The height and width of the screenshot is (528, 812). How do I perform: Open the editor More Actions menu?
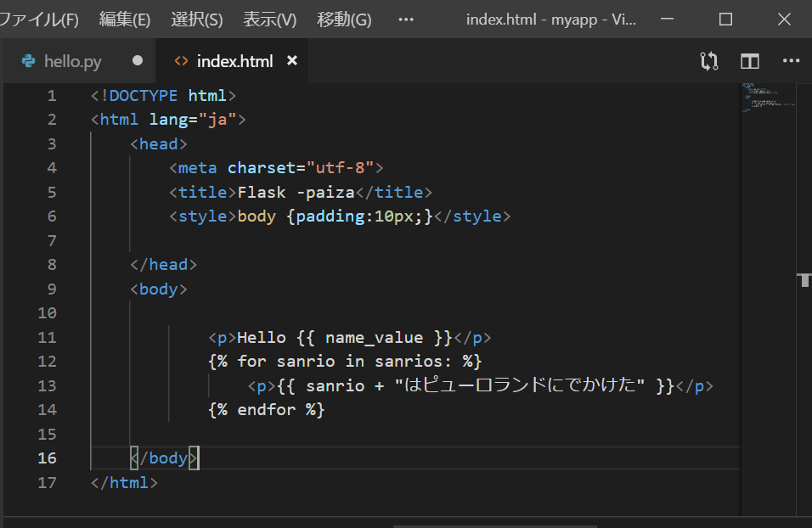pos(791,60)
